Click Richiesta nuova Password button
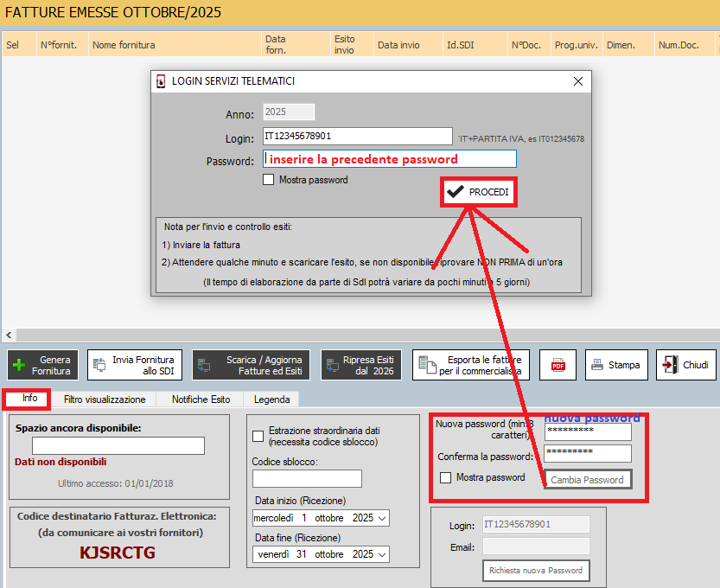 point(537,571)
